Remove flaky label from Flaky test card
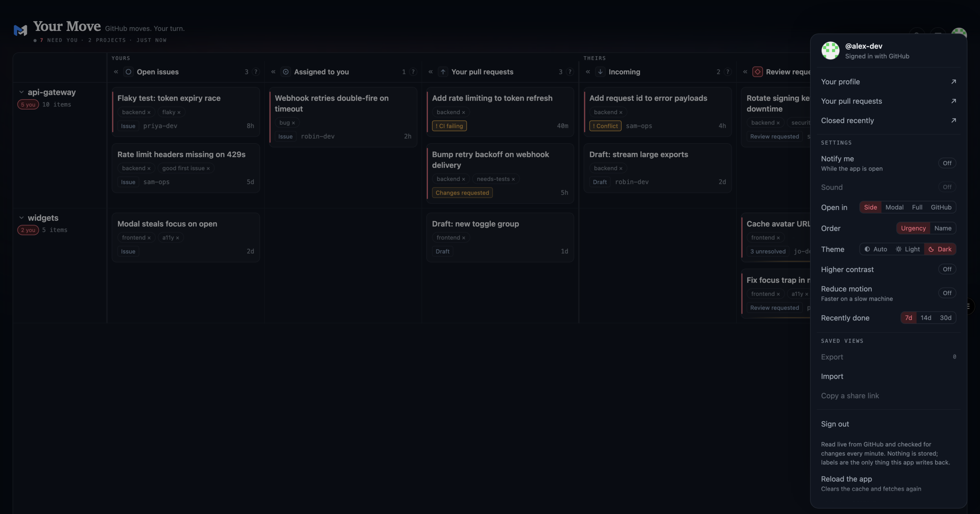This screenshot has width=980, height=514. point(179,112)
